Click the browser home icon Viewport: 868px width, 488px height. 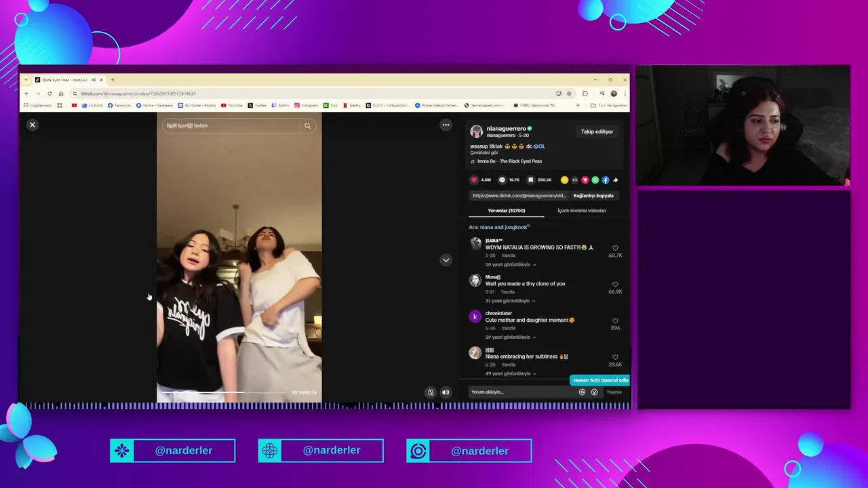tap(61, 94)
